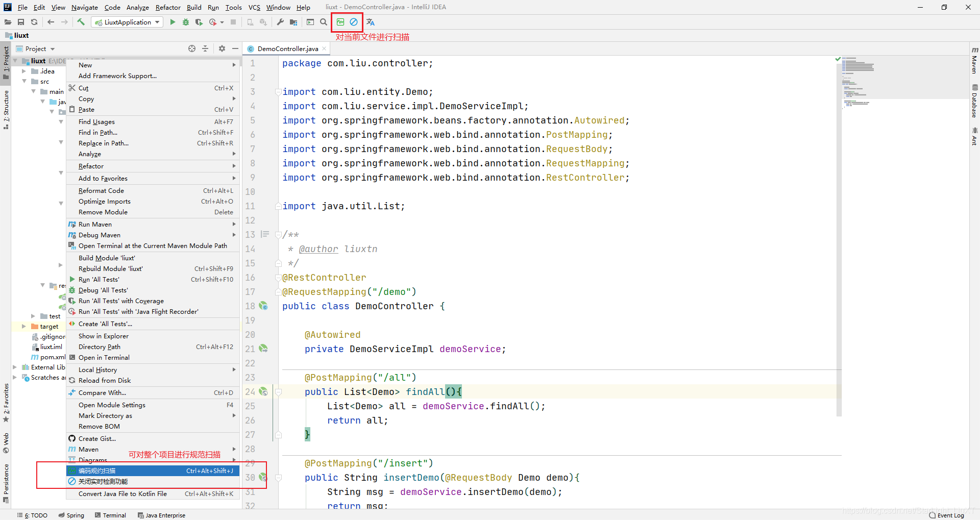Viewport: 980px width, 520px height.
Task: Click Optimize Imports in the context menu
Action: tap(153, 201)
